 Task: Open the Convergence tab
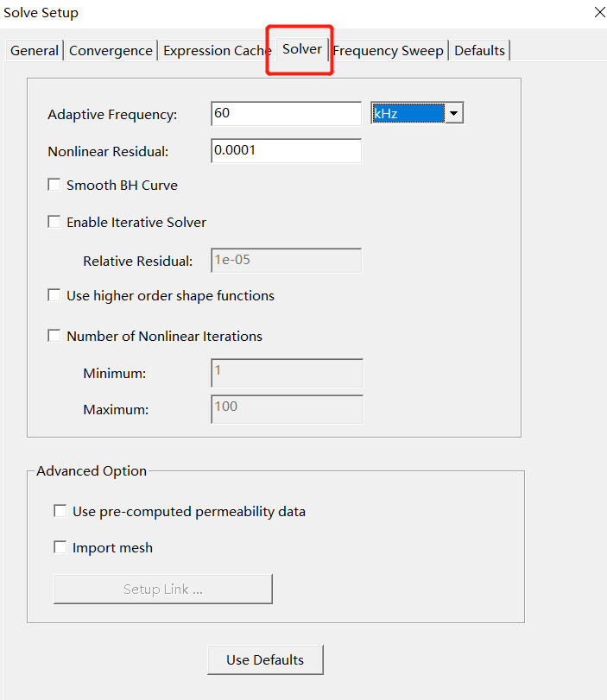pyautogui.click(x=111, y=51)
